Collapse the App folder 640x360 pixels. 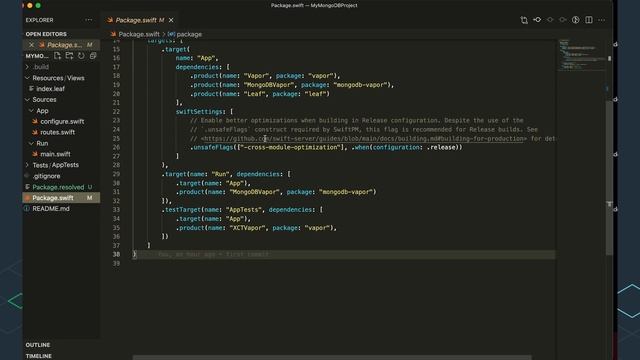pyautogui.click(x=31, y=111)
